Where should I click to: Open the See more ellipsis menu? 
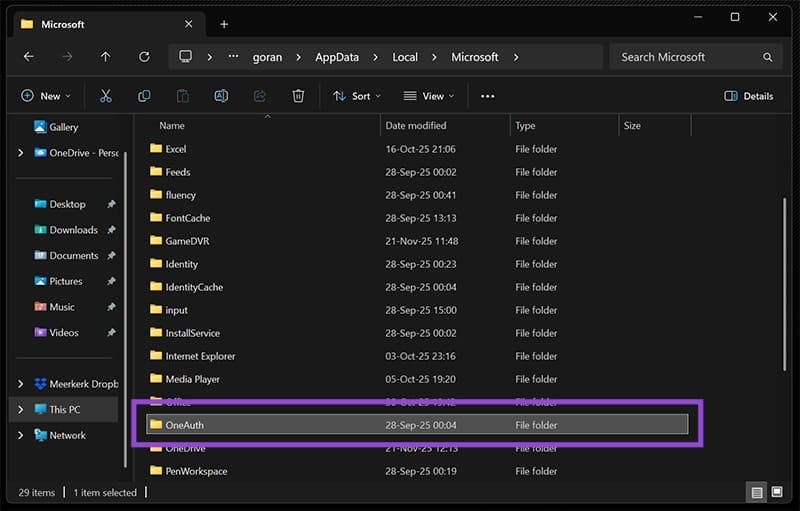(487, 96)
